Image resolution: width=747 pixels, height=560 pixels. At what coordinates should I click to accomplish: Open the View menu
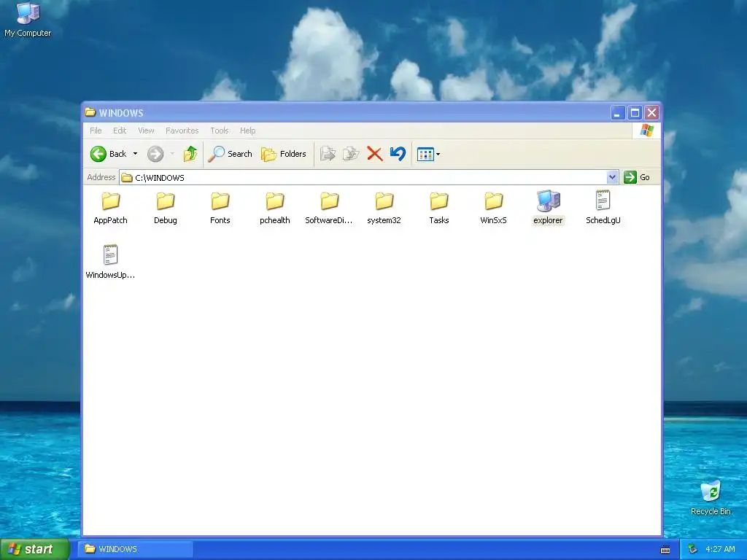(146, 131)
